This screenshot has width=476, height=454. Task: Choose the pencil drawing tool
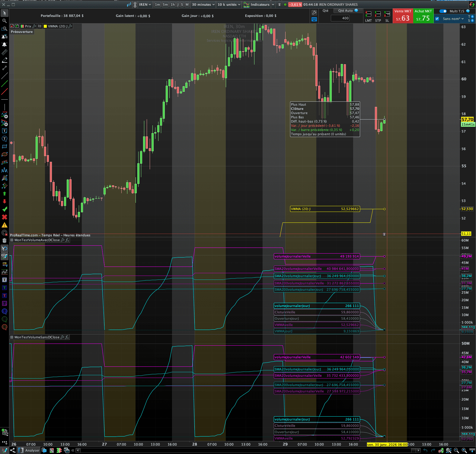[5, 60]
